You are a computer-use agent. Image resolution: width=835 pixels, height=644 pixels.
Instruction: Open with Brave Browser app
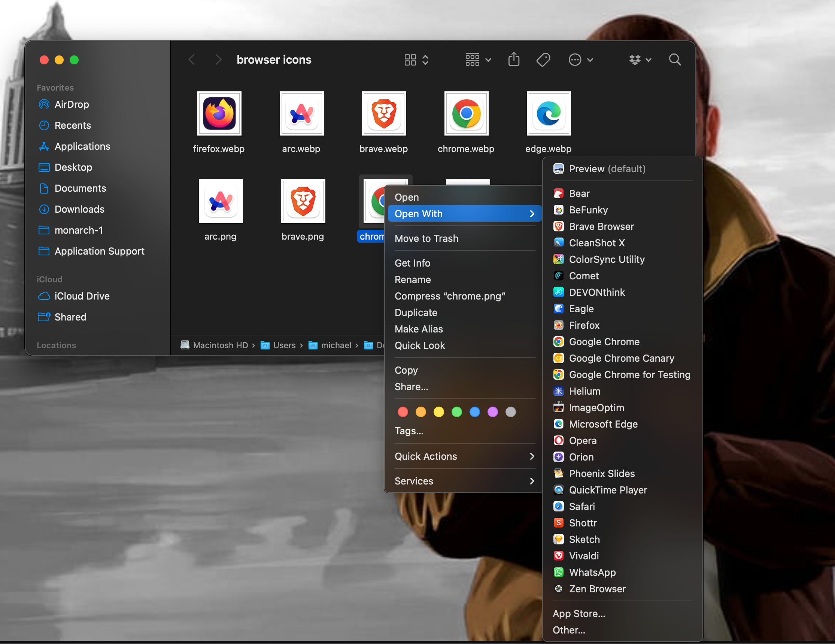[601, 226]
